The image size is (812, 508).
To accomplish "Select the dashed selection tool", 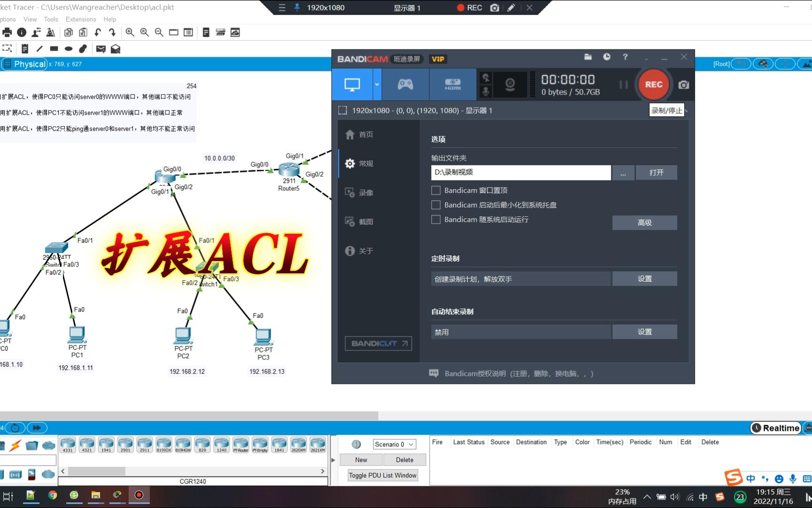I will coord(7,48).
